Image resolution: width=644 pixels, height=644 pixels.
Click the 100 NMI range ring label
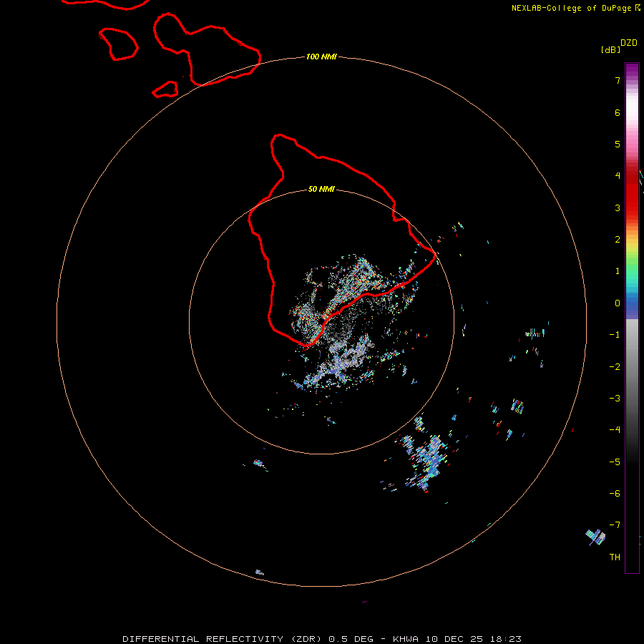321,57
